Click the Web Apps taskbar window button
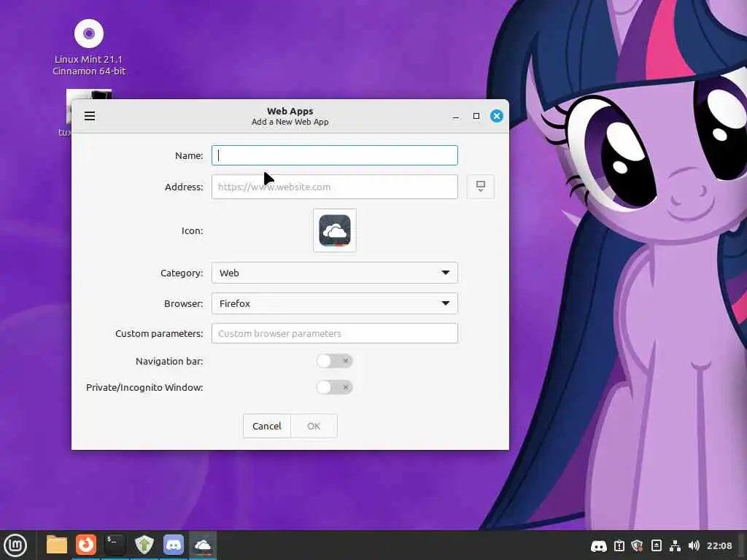The image size is (747, 560). click(x=203, y=545)
